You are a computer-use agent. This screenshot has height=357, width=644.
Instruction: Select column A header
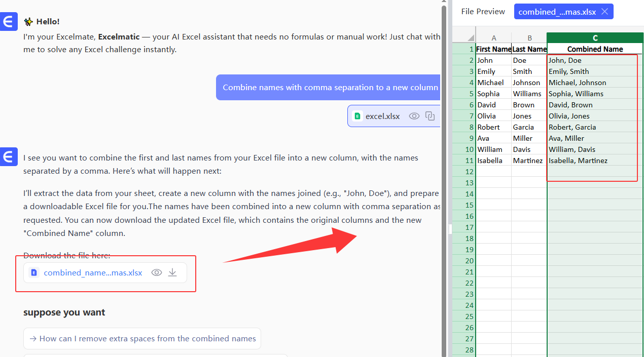pyautogui.click(x=493, y=38)
